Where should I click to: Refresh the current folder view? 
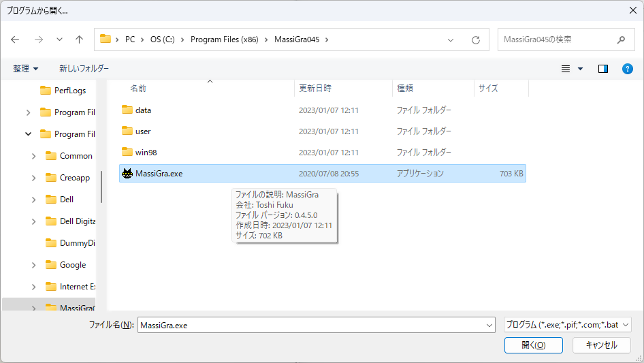coord(476,40)
